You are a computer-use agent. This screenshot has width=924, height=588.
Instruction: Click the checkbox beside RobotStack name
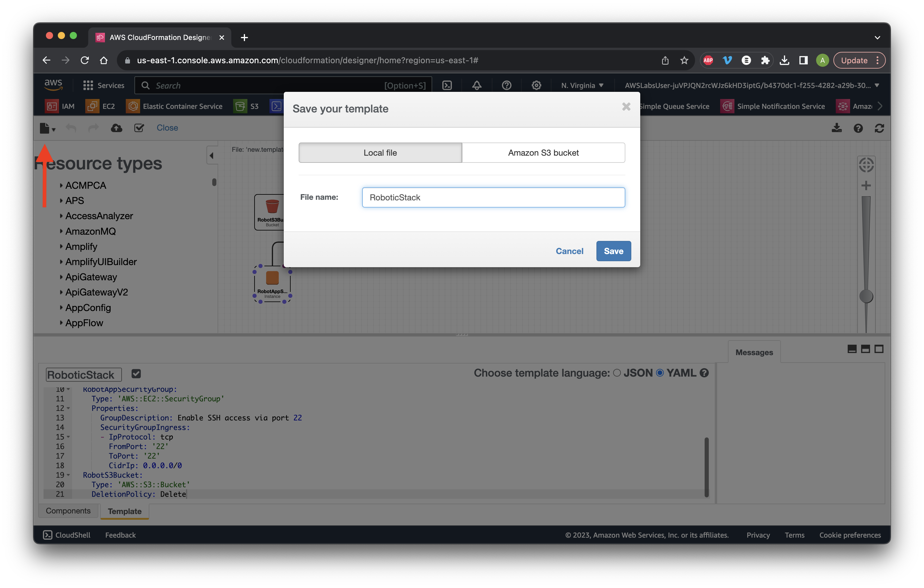click(x=136, y=373)
